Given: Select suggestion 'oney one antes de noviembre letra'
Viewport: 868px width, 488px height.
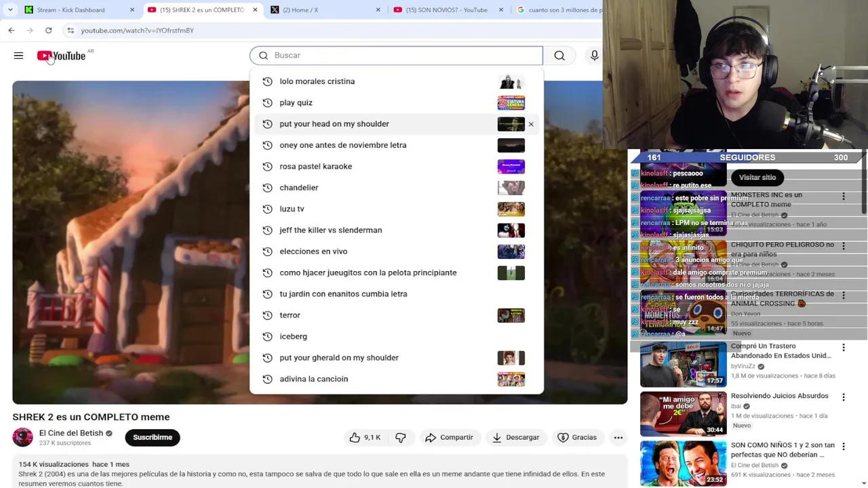Looking at the screenshot, I should click(397, 145).
